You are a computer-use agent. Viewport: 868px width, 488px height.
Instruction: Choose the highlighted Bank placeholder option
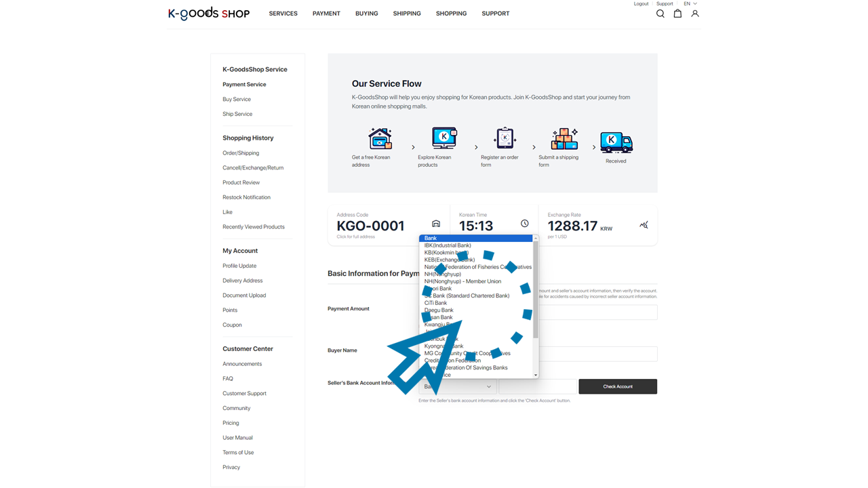click(x=476, y=238)
